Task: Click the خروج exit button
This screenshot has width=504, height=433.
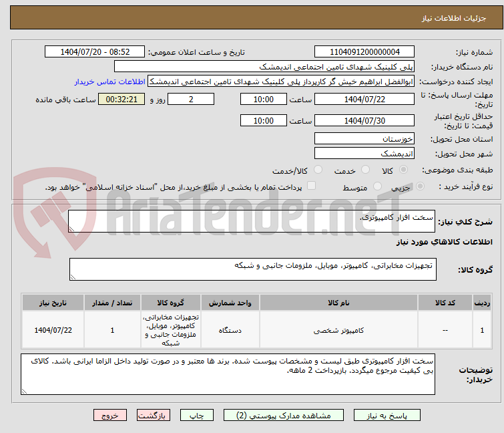Action: point(110,416)
